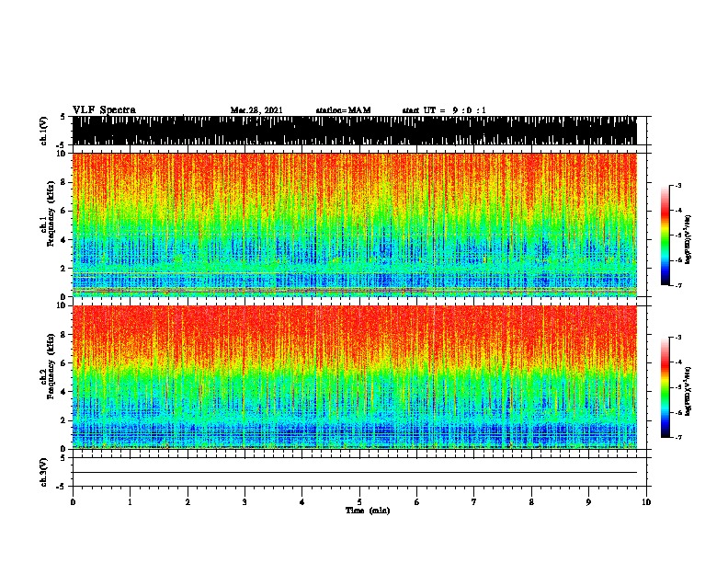The width and height of the screenshot is (728, 563).
Task: Click the ch.1 color bar log(PSD) unit label
Action: point(688,240)
